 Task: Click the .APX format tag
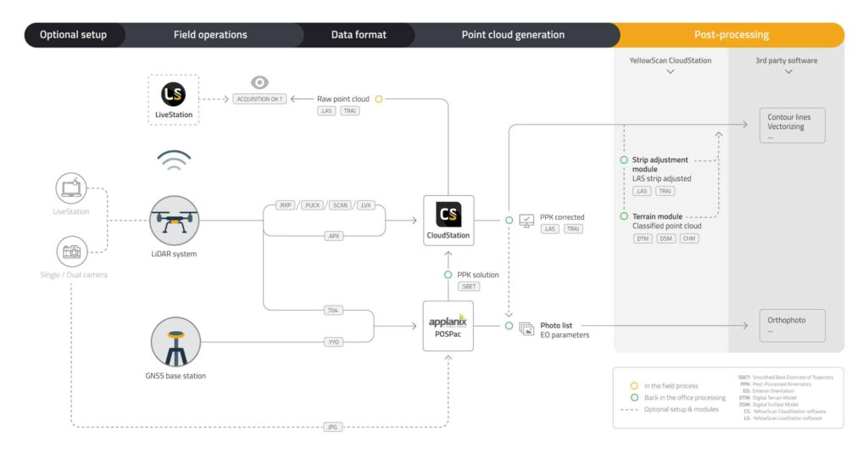coord(333,236)
